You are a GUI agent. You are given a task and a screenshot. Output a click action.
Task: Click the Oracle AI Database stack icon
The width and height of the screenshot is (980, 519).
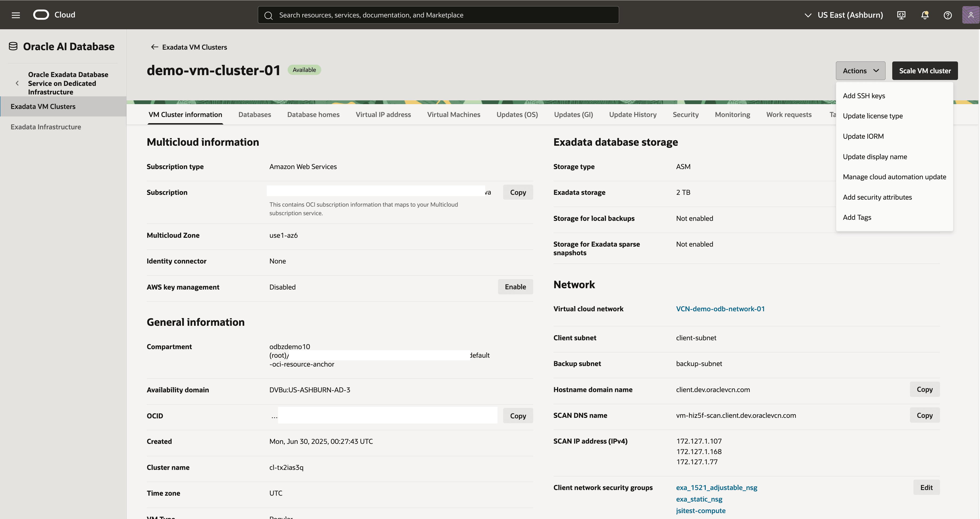tap(13, 46)
